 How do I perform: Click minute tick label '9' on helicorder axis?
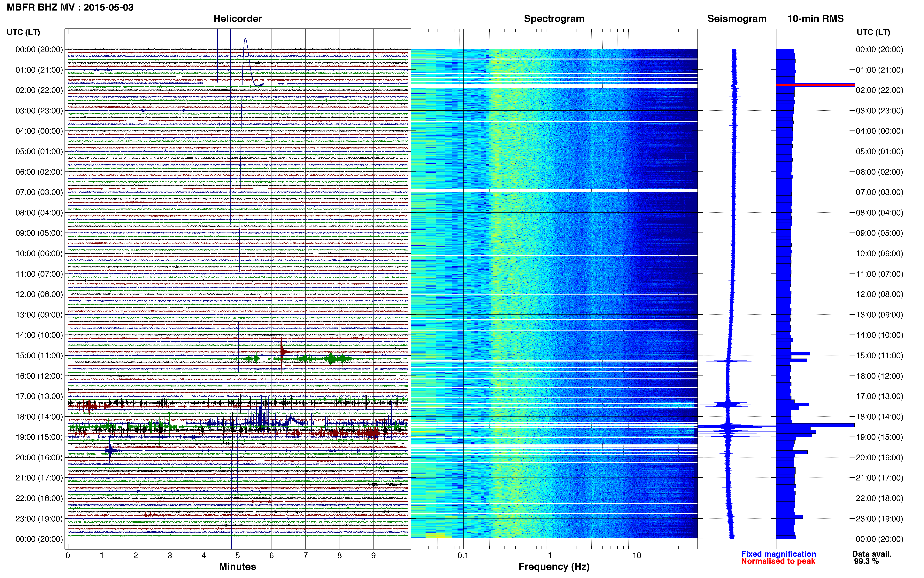(x=373, y=555)
